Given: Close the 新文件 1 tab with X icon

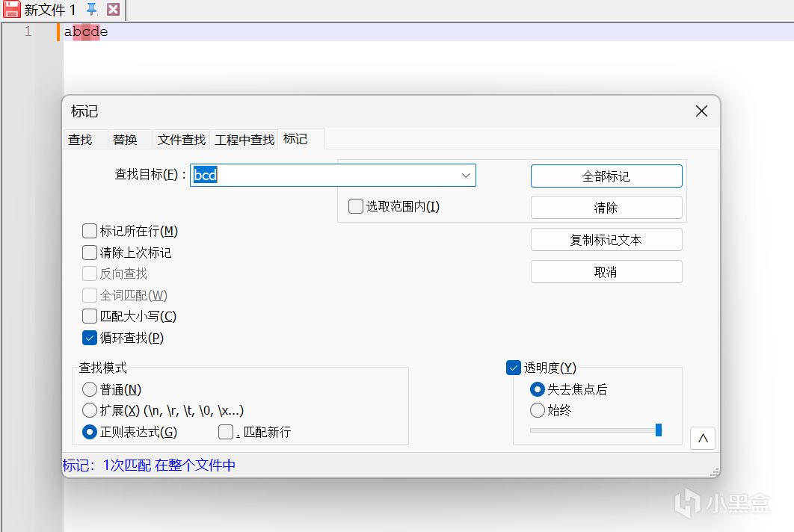Looking at the screenshot, I should (113, 10).
